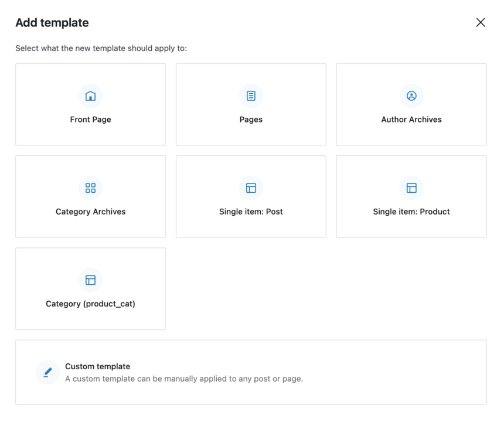Select the Category (product_cat) label

90,304
